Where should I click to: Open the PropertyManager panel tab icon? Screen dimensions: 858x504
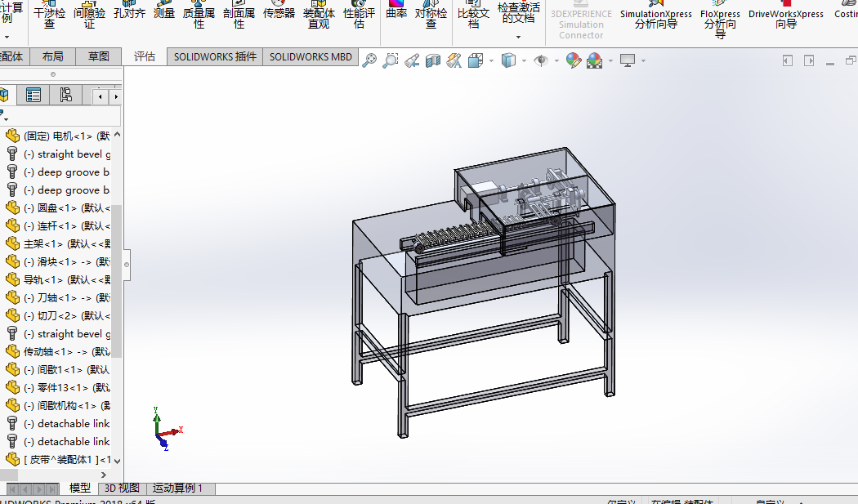point(34,96)
